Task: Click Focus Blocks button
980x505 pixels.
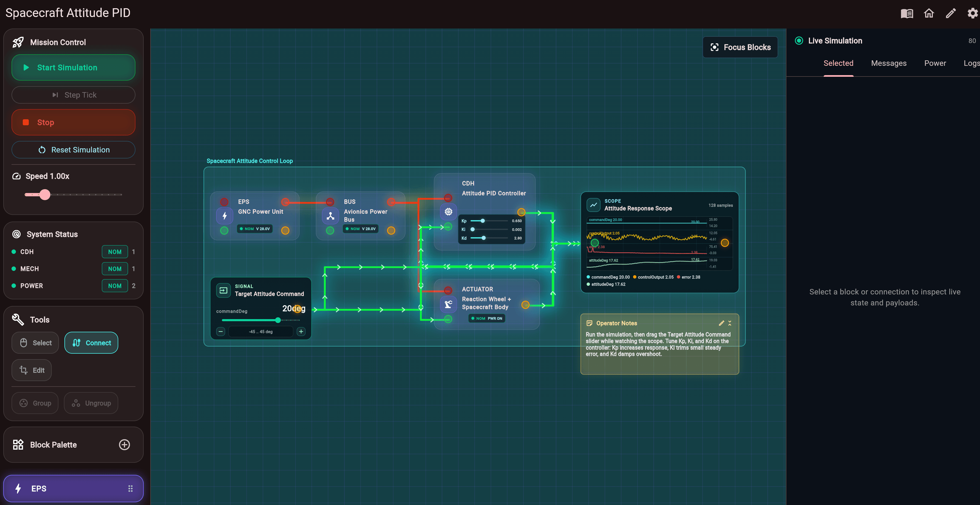Action: pyautogui.click(x=740, y=47)
